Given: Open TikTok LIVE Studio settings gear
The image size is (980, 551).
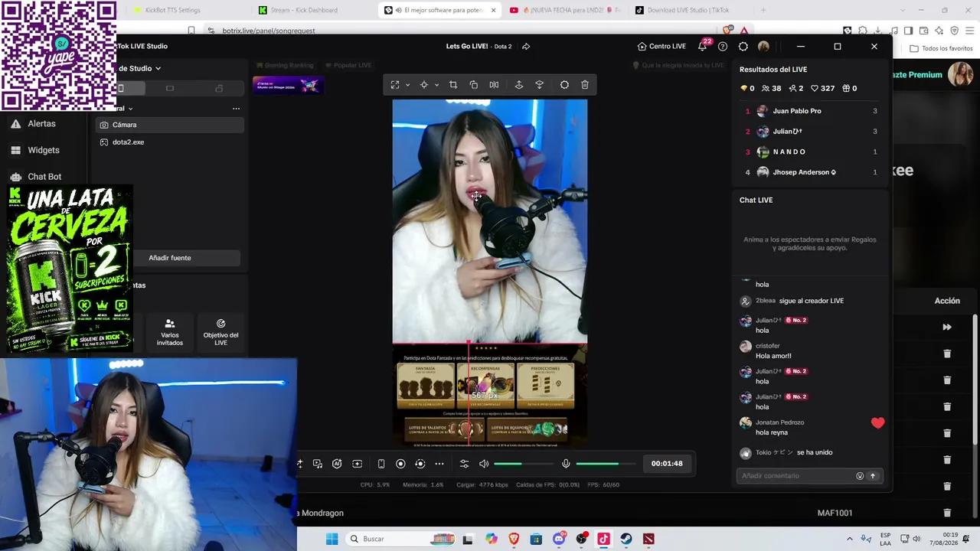Looking at the screenshot, I should coord(743,47).
